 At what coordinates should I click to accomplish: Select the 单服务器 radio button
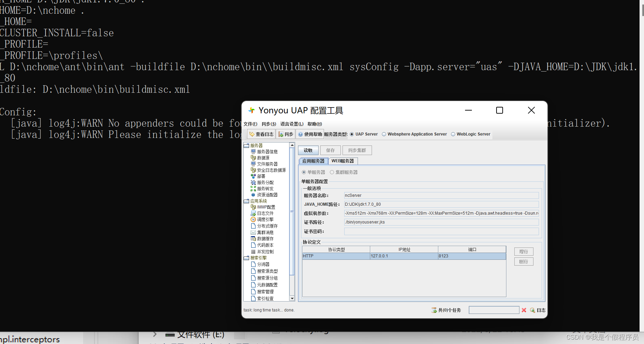313,172
